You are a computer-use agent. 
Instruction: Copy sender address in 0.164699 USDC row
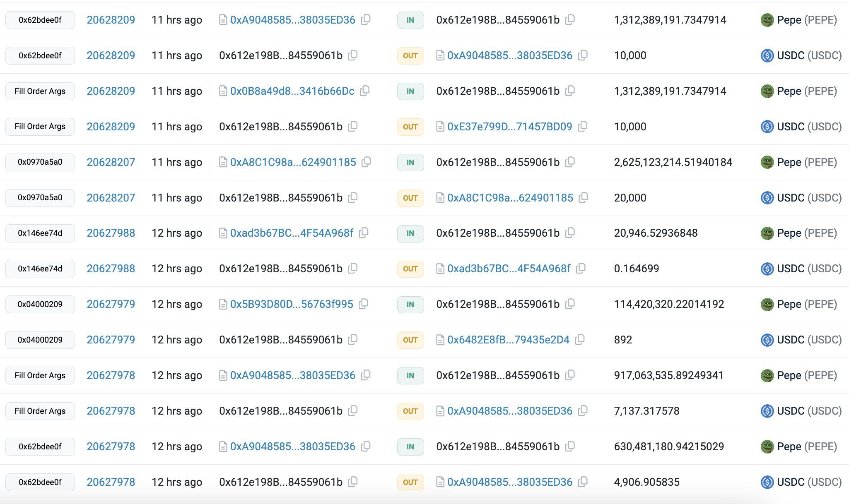click(x=352, y=269)
